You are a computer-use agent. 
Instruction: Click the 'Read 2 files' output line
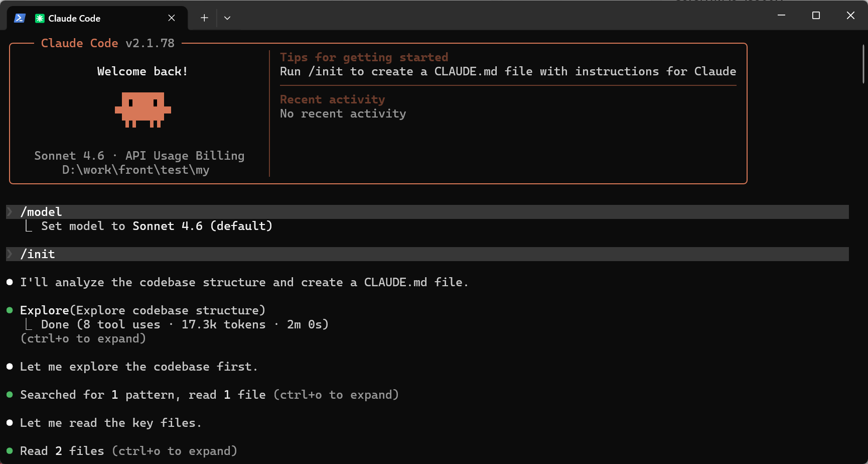coord(62,451)
